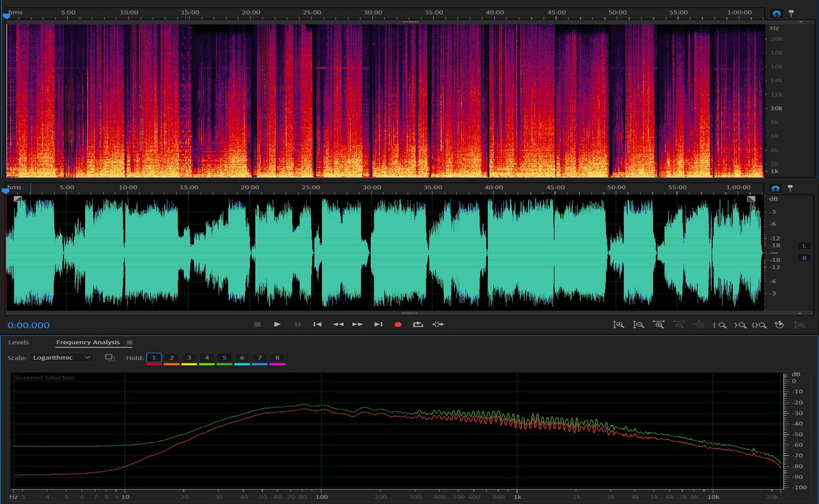
Task: Open the Scale Logarithmic dropdown
Action: coord(61,358)
